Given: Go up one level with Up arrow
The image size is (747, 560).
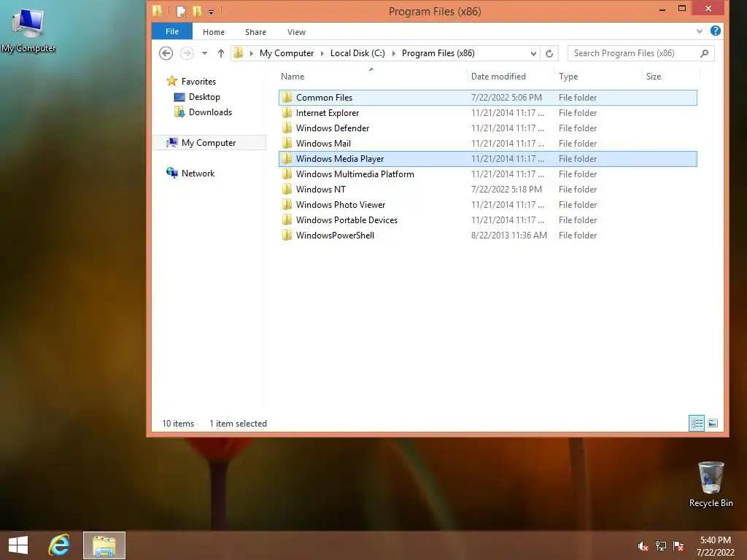Looking at the screenshot, I should pyautogui.click(x=220, y=53).
